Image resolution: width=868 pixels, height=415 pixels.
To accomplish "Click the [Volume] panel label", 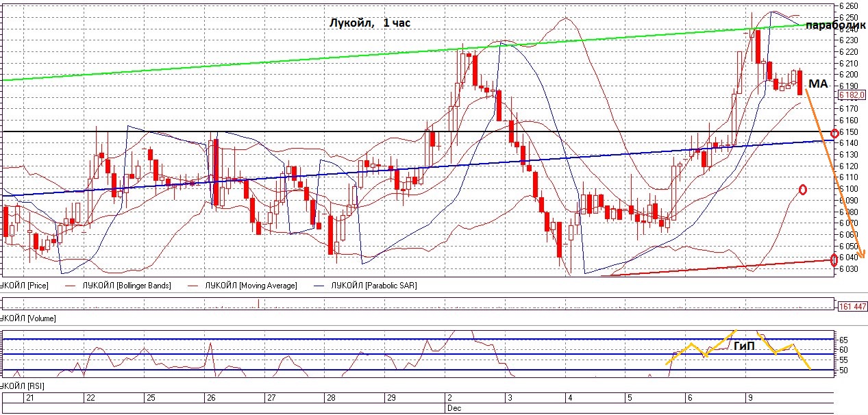I will click(27, 318).
